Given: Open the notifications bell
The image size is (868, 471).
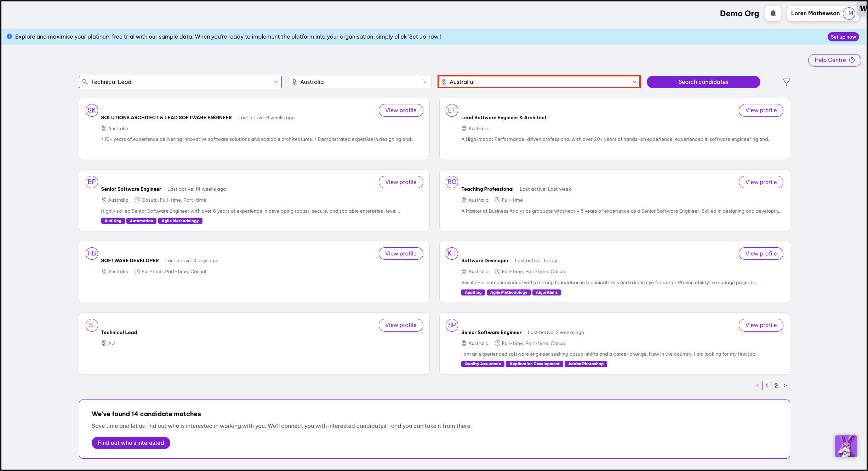Looking at the screenshot, I should [773, 13].
